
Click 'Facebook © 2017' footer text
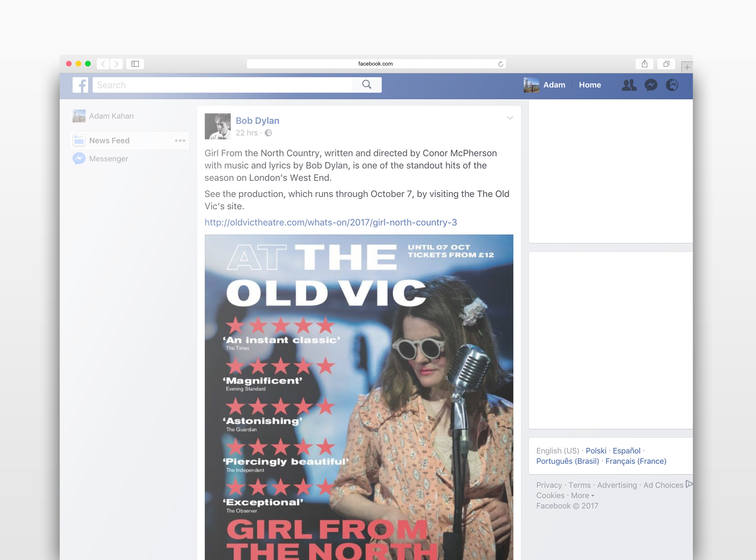pyautogui.click(x=567, y=506)
